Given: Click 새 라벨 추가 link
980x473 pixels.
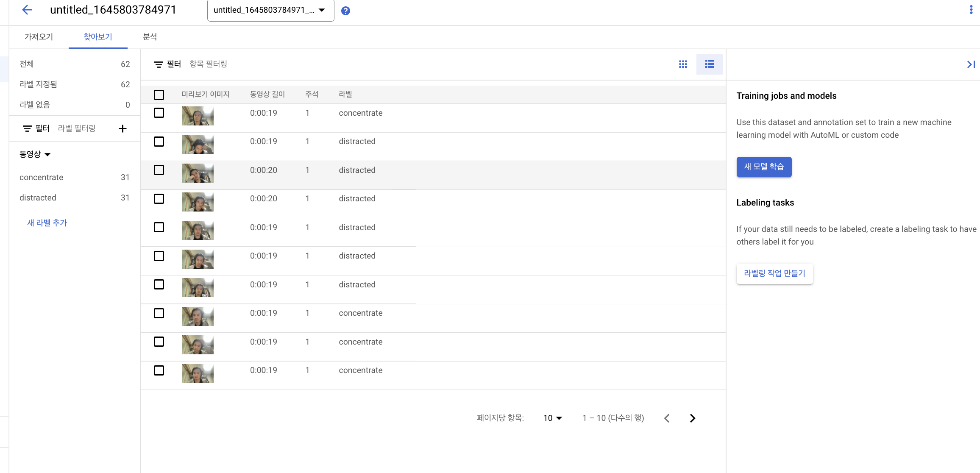Looking at the screenshot, I should (47, 223).
